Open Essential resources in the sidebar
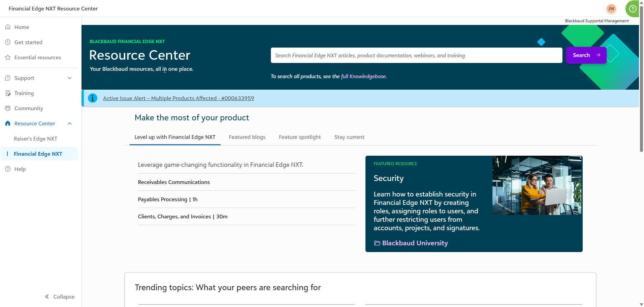Image resolution: width=644 pixels, height=307 pixels. [x=38, y=57]
